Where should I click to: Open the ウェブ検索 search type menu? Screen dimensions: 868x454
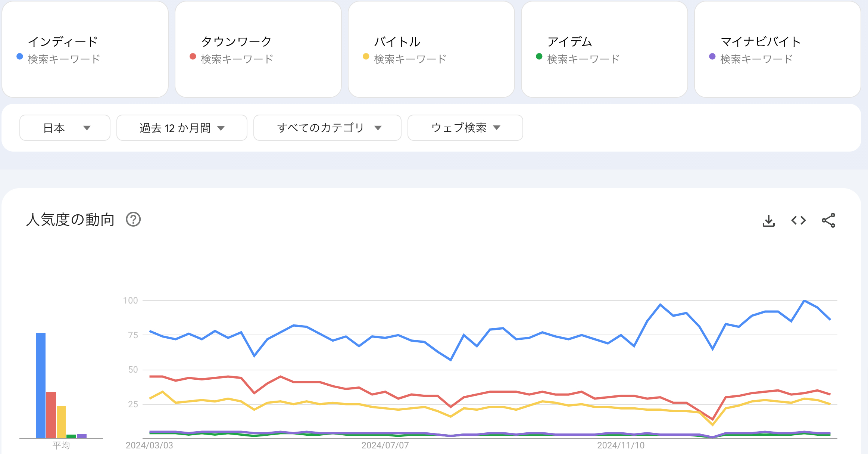[465, 127]
